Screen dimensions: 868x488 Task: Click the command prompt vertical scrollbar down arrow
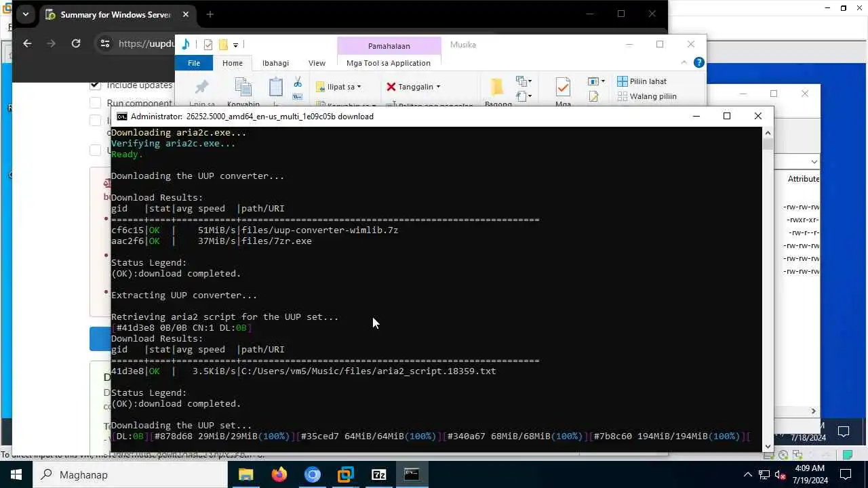(x=768, y=446)
